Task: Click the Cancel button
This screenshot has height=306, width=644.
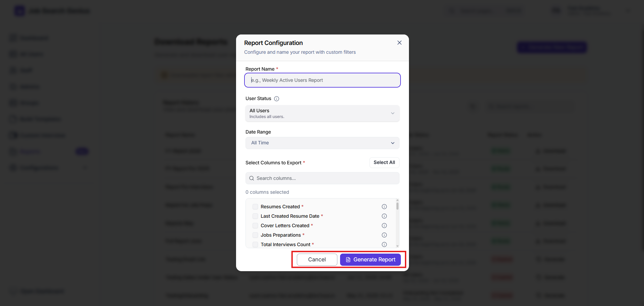Action: pos(317,260)
